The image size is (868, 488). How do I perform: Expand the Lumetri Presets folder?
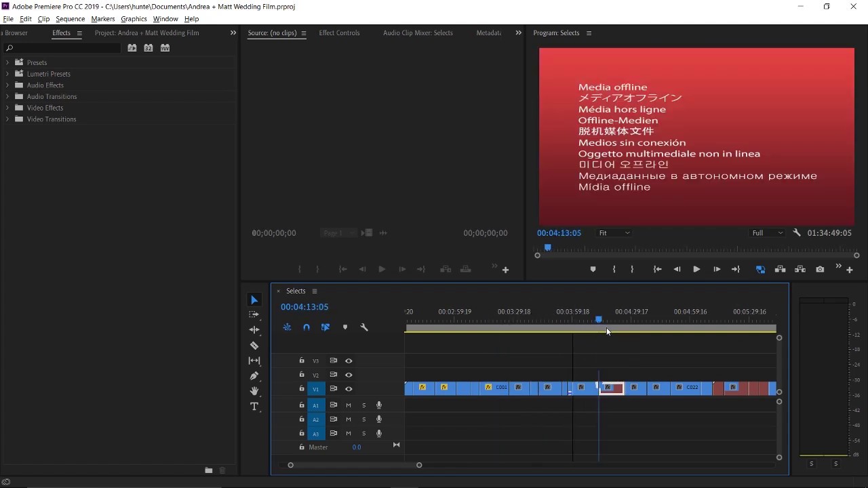pos(7,74)
